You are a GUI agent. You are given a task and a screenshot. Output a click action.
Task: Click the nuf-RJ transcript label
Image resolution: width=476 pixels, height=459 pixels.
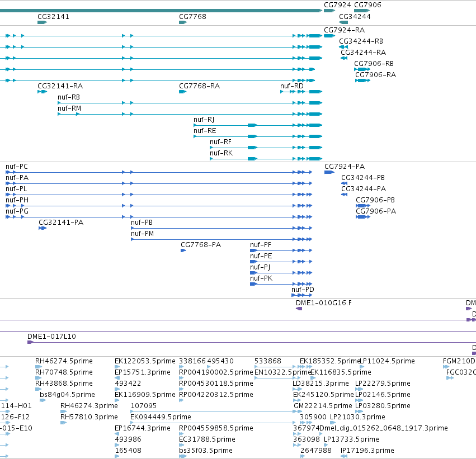point(204,120)
